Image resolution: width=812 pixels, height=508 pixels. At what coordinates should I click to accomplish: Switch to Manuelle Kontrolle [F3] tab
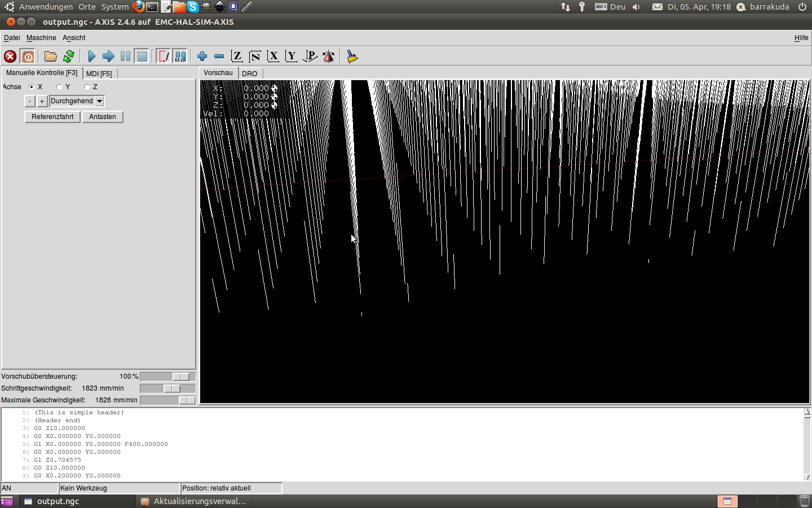[x=42, y=73]
